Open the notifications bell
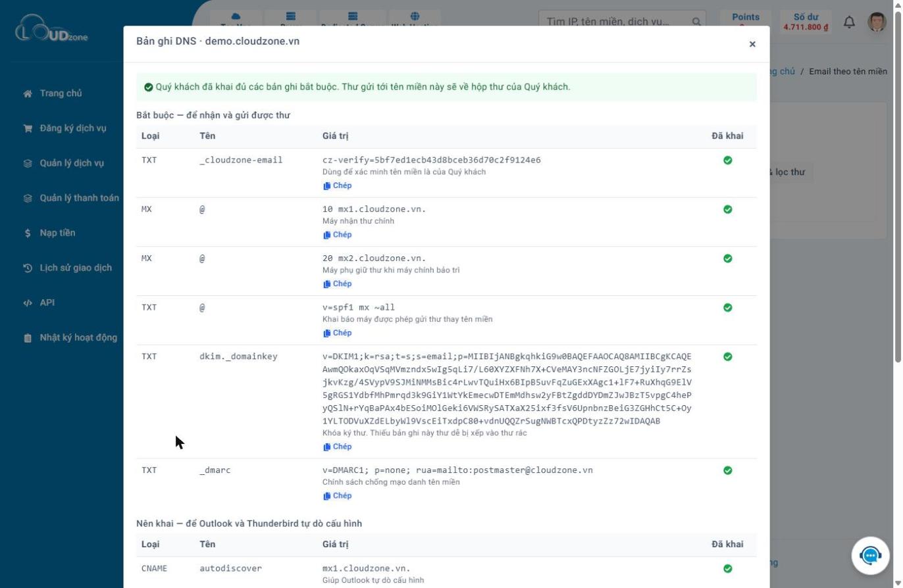 (849, 22)
